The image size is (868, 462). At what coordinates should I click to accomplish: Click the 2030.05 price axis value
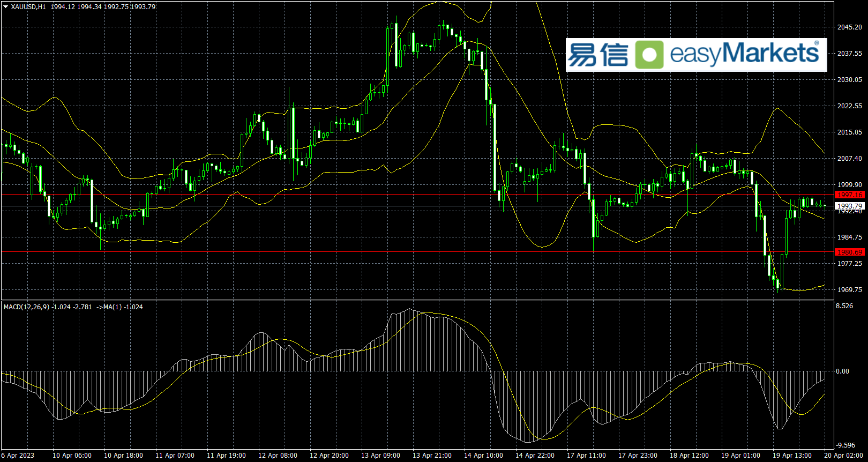pyautogui.click(x=850, y=79)
